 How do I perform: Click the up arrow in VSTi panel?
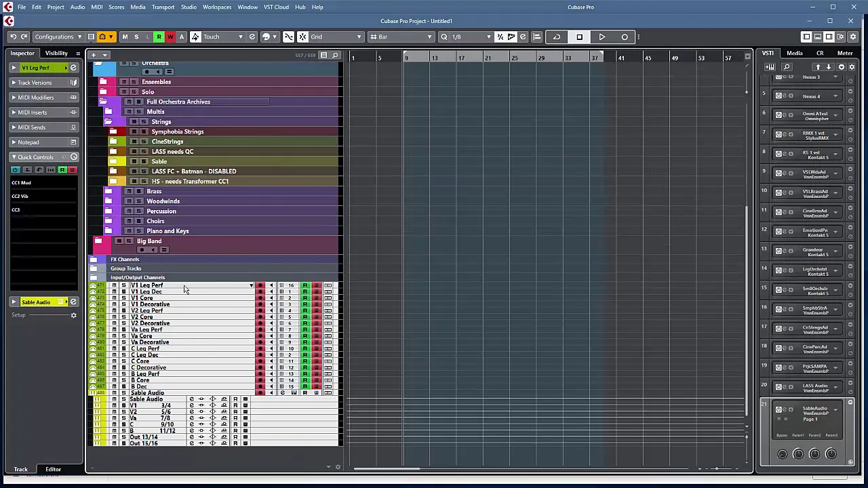tap(818, 67)
